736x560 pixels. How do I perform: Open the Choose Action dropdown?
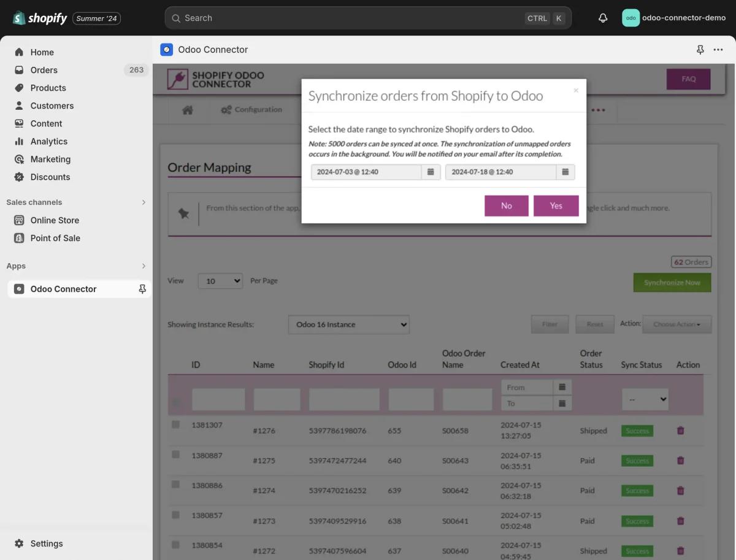(x=677, y=324)
